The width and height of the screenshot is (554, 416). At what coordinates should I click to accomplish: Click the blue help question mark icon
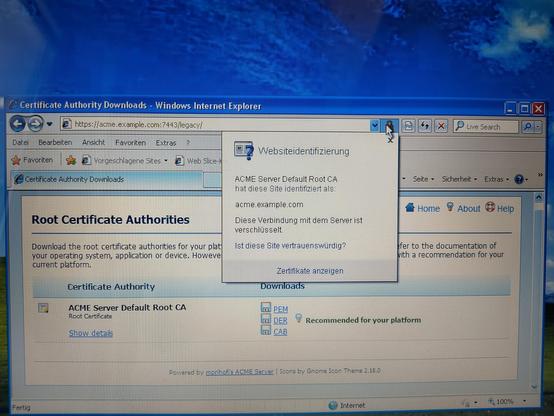coord(519,180)
